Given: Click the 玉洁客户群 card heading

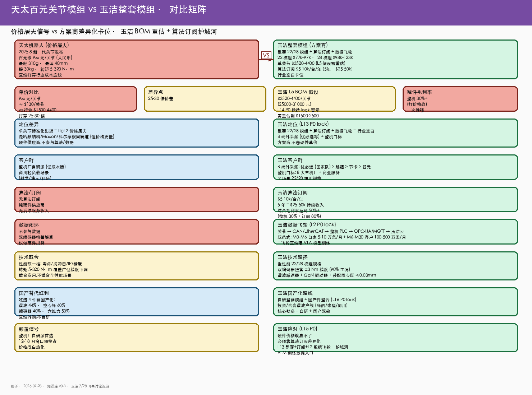Looking at the screenshot, I should (x=290, y=160).
